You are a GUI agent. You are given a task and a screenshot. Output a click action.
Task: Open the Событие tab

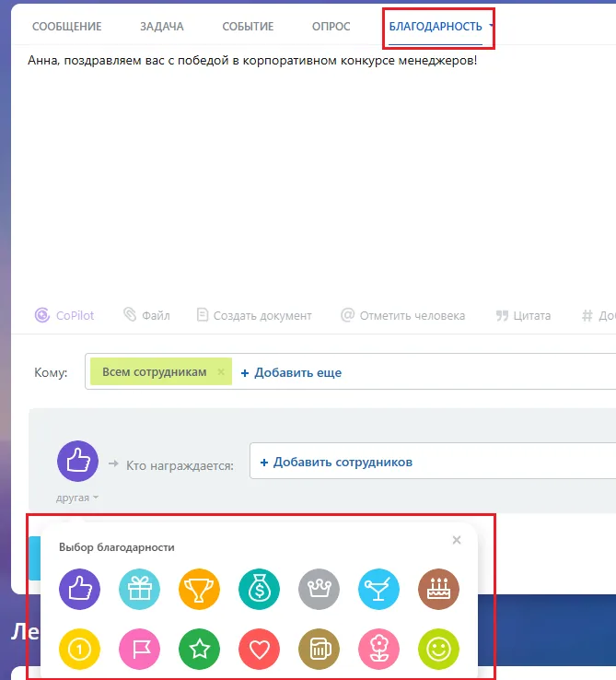(248, 27)
